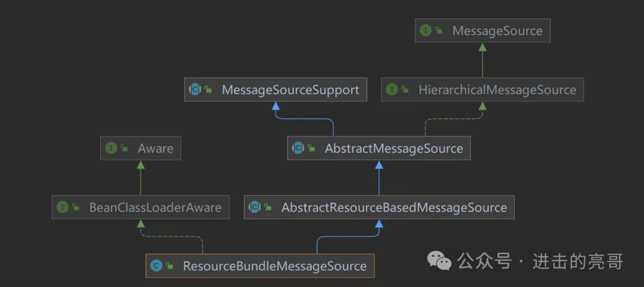
Task: Select the Aware interface node label
Action: point(156,148)
